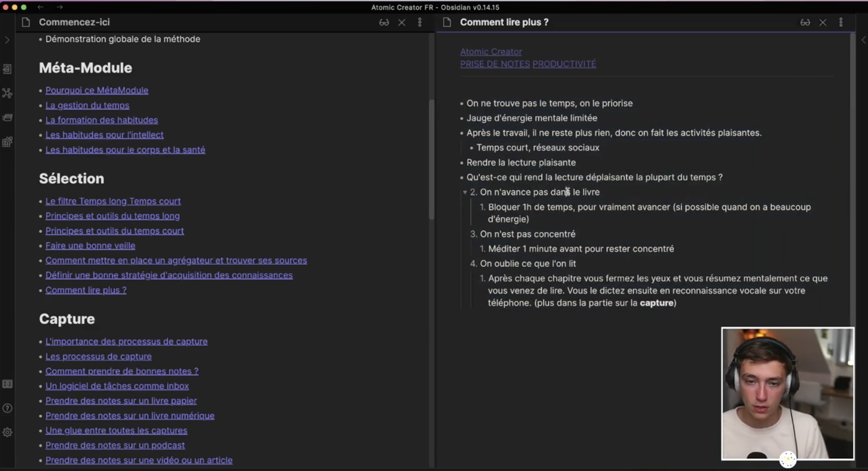Open the vault switcher icon
868x471 pixels.
pyautogui.click(x=7, y=384)
